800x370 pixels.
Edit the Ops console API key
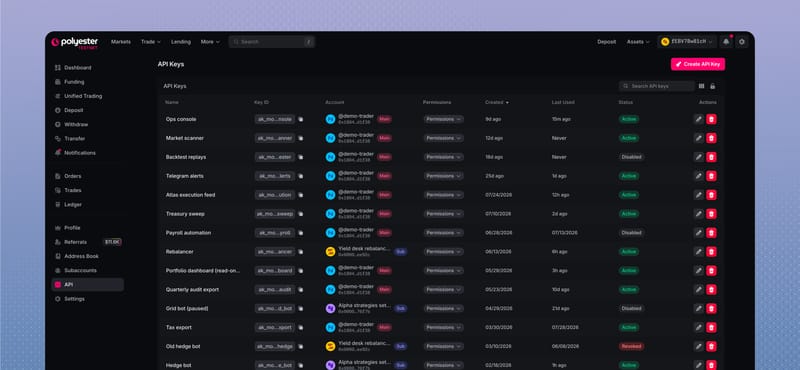698,119
